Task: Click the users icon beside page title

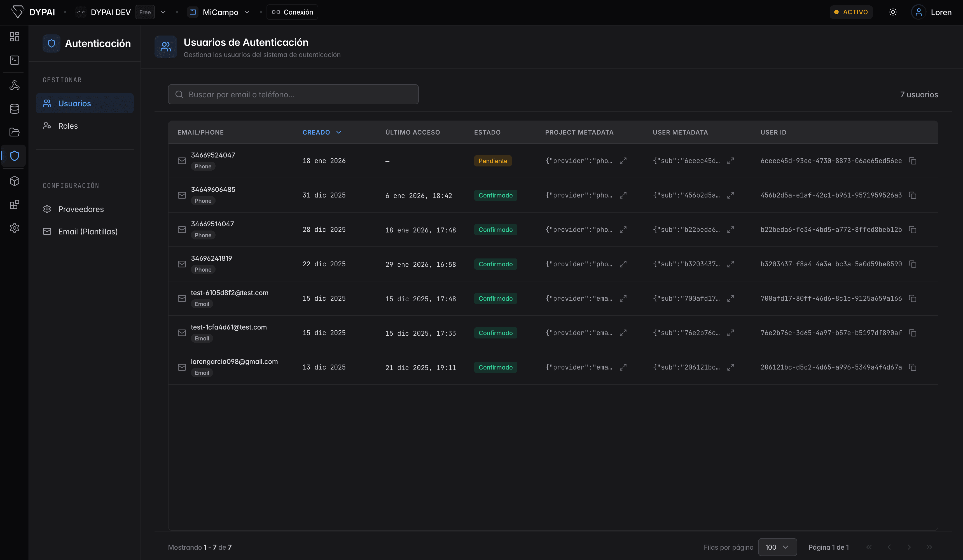Action: point(165,46)
